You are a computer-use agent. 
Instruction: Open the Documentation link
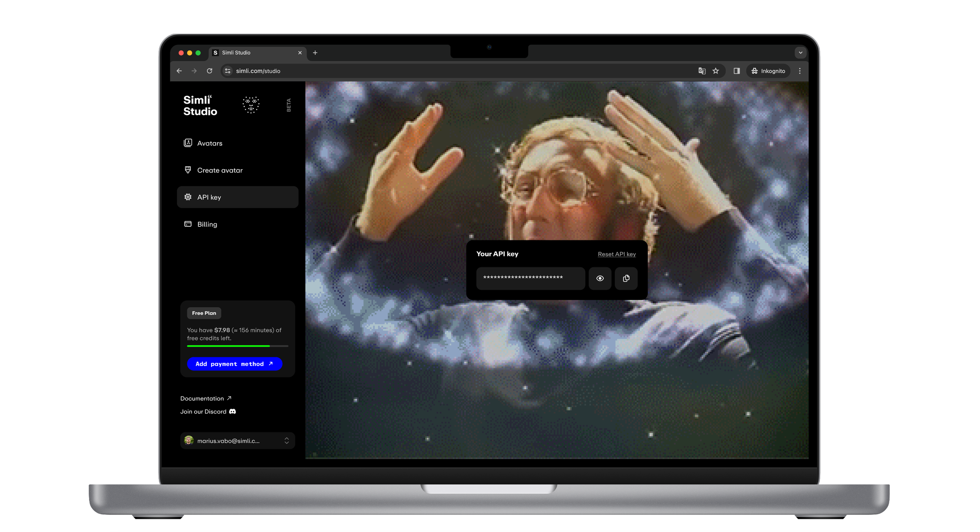click(206, 398)
